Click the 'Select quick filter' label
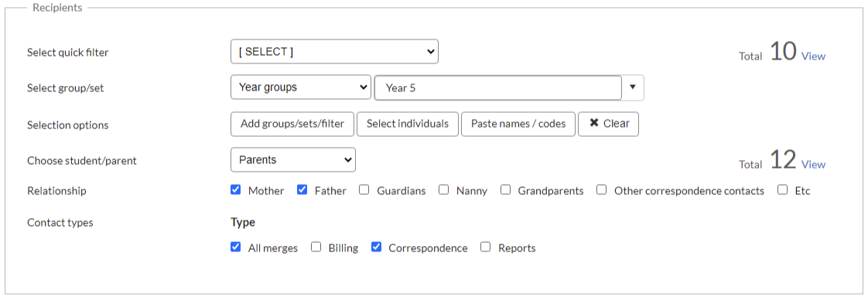 67,53
